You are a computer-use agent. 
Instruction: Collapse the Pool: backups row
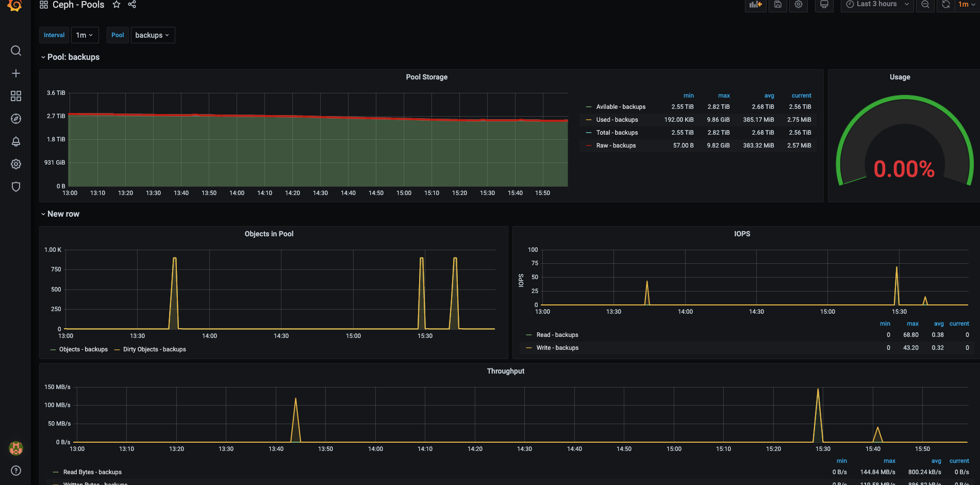coord(70,57)
